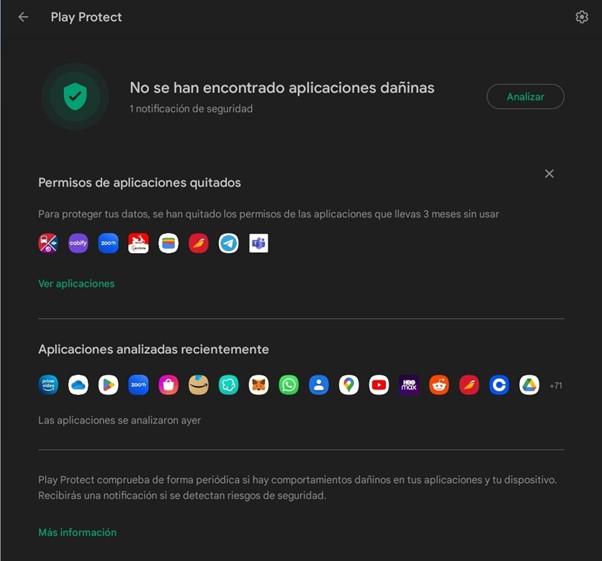This screenshot has width=602, height=561.
Task: Pick the MetaMask fox icon
Action: coord(258,385)
